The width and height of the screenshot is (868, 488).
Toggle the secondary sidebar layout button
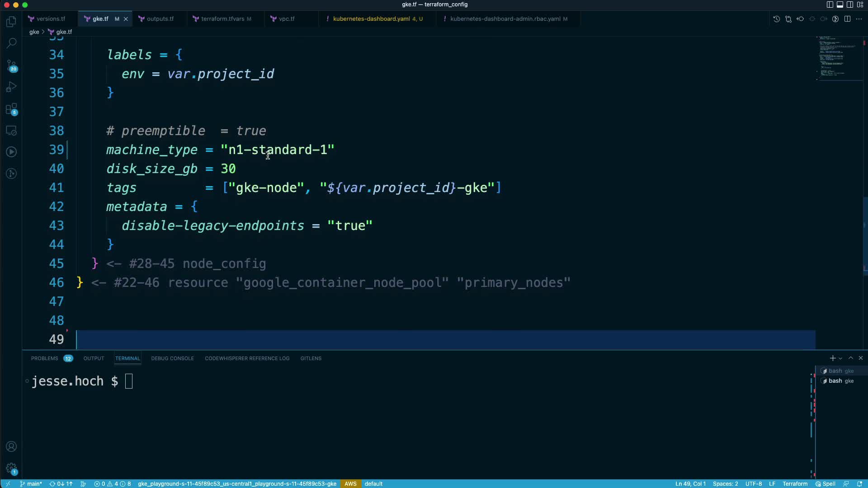point(849,5)
